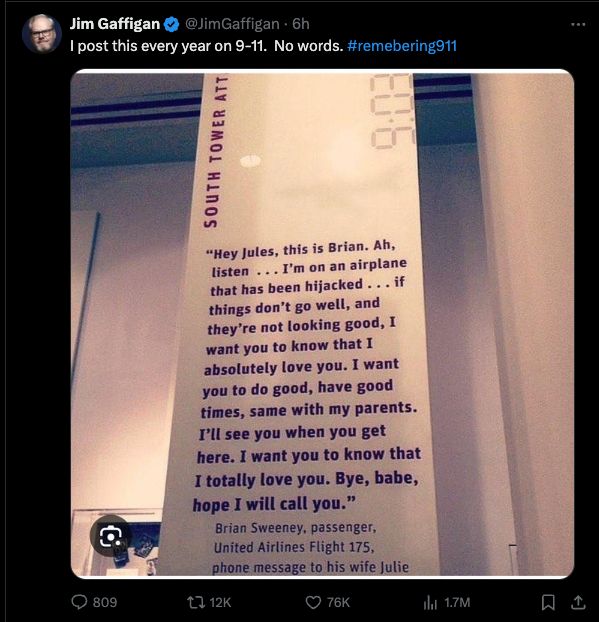Click the reply speech bubble icon
599x622 pixels.
[x=79, y=602]
